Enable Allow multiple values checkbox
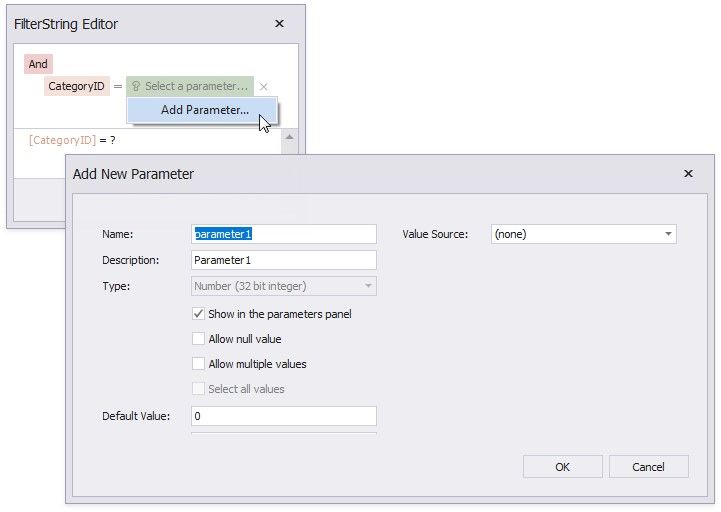 coord(198,364)
